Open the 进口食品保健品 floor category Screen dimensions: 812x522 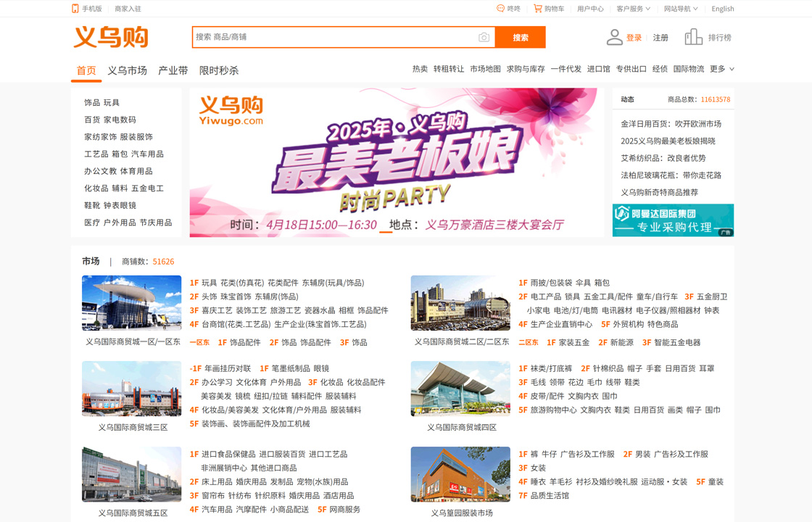click(x=228, y=454)
